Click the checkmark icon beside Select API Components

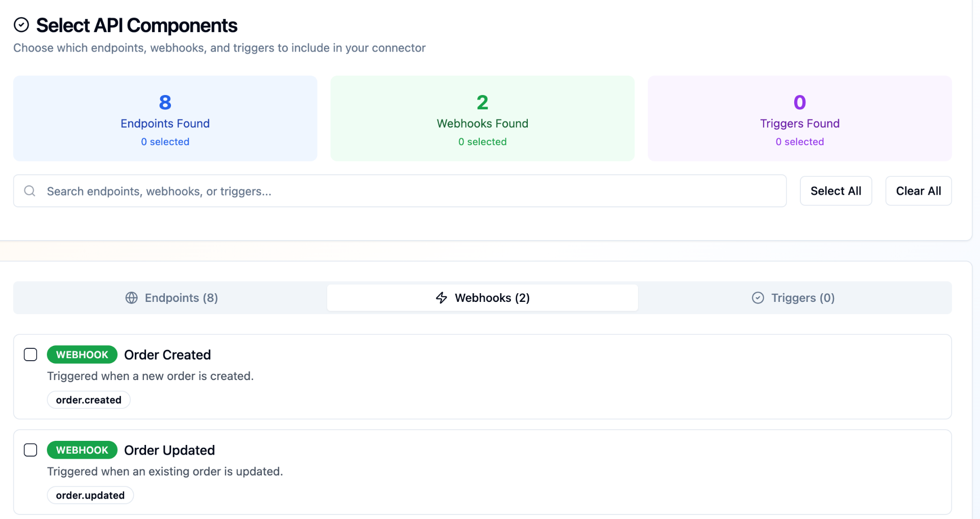point(21,24)
